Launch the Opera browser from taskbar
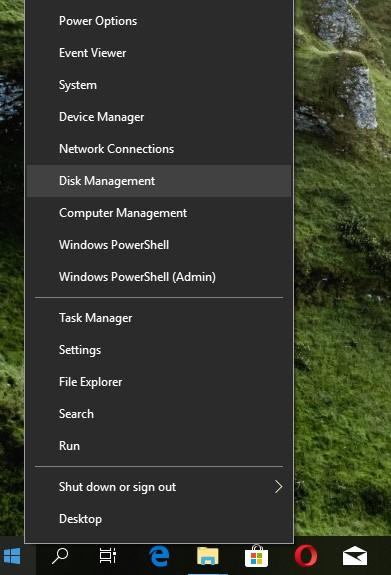This screenshot has width=391, height=575. (306, 556)
